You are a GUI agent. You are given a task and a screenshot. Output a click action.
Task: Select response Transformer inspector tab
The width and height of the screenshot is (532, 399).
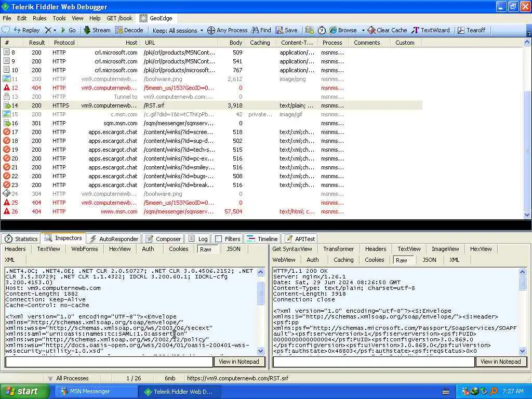click(338, 249)
